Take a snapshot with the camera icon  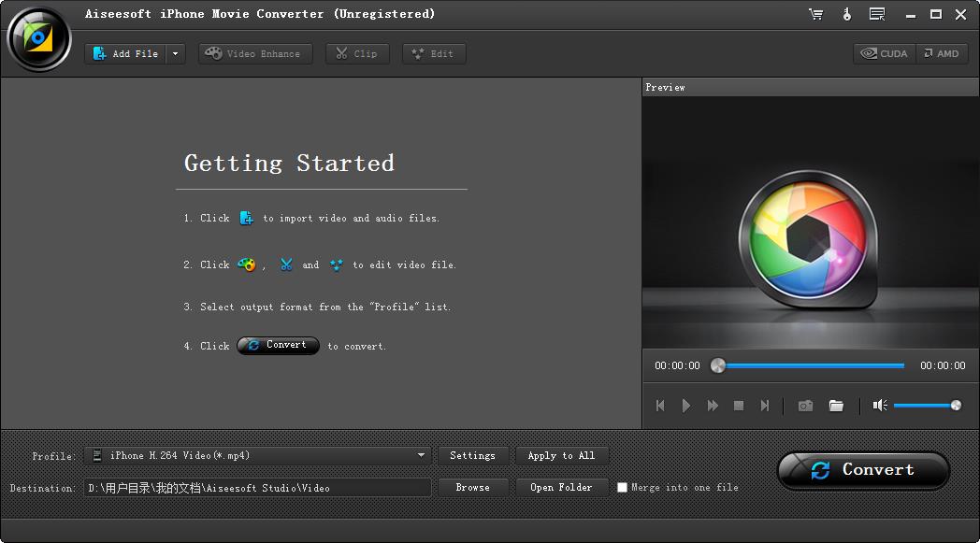pyautogui.click(x=805, y=406)
